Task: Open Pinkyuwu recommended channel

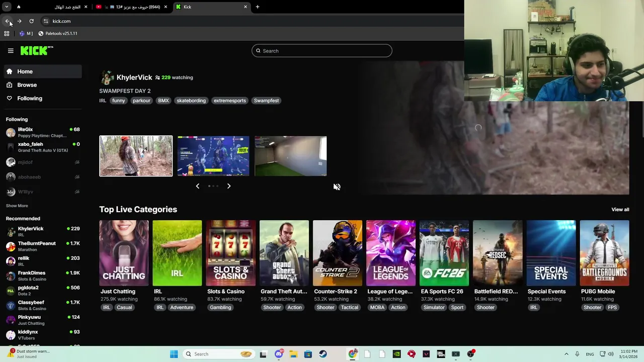Action: 43,320
